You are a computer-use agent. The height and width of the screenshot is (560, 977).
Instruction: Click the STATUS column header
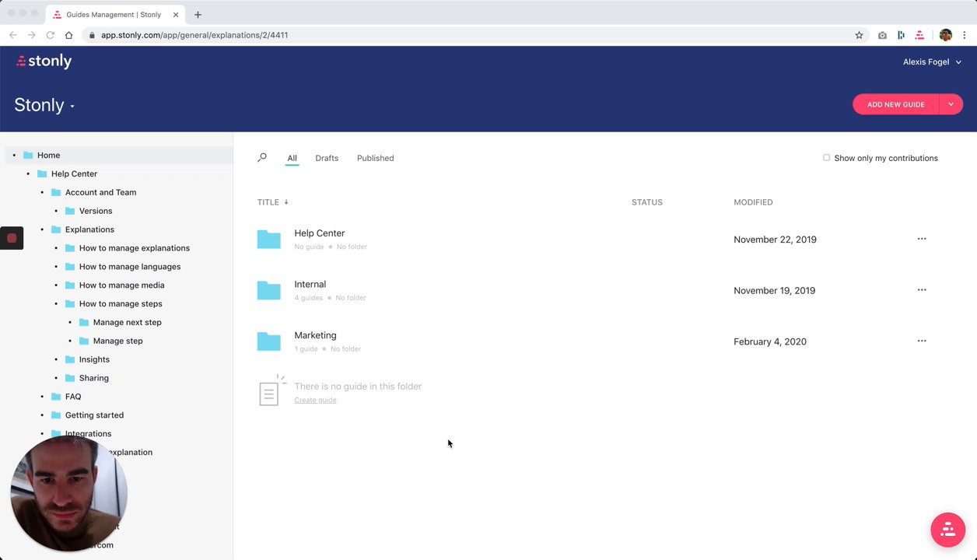(x=647, y=202)
